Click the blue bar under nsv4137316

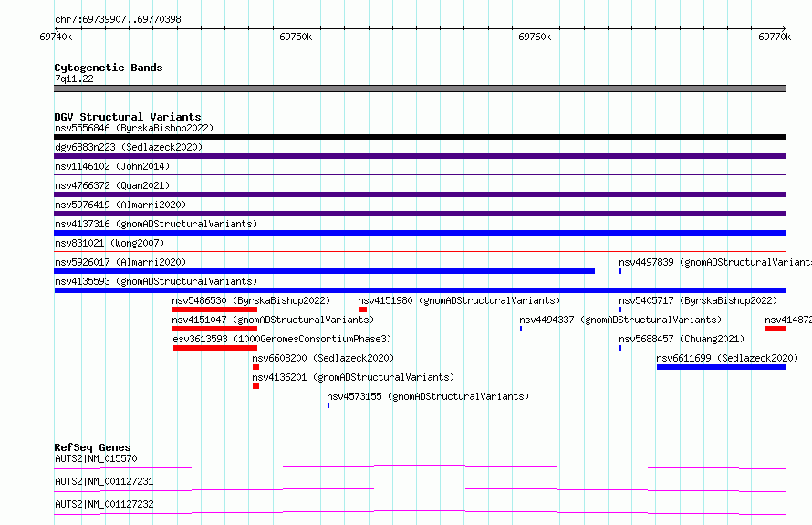pos(420,233)
